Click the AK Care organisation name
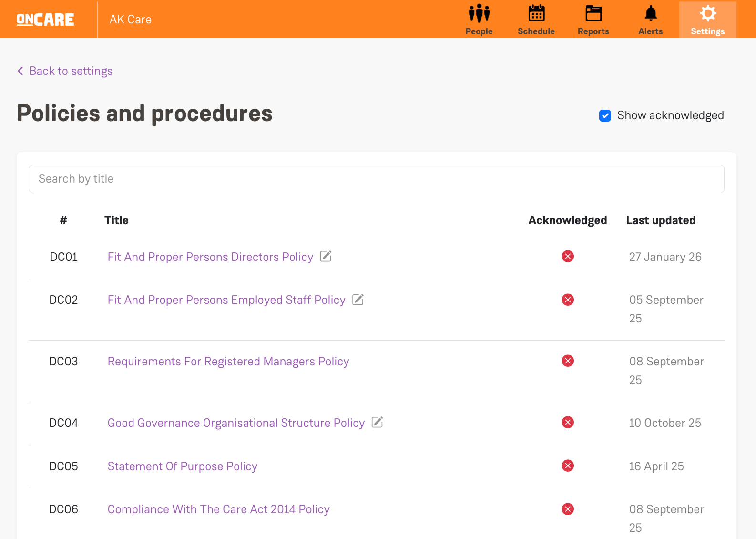756x539 pixels. tap(130, 20)
